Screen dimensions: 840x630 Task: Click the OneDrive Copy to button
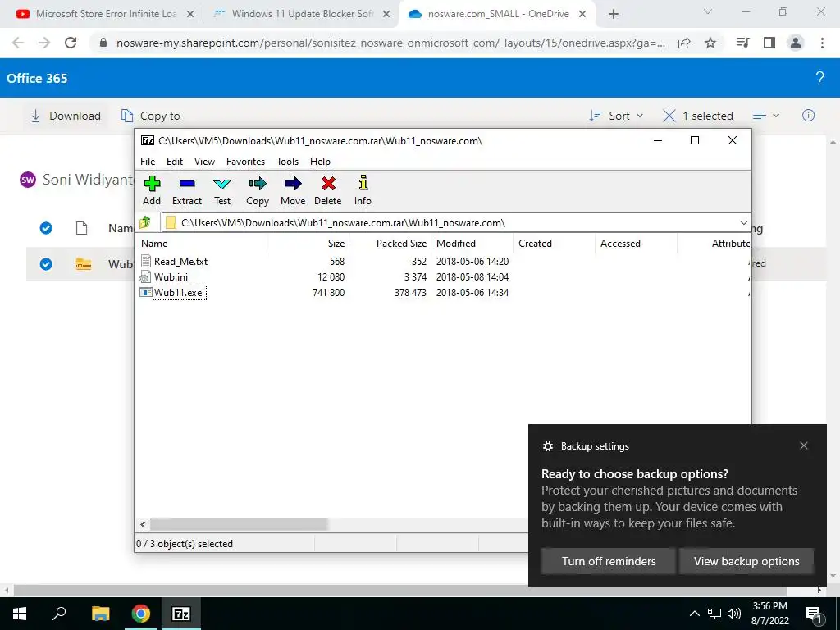click(x=151, y=116)
